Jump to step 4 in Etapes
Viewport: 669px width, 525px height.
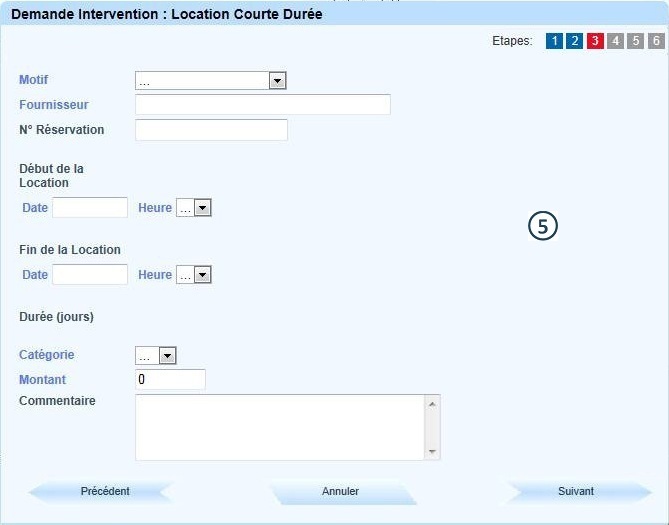pyautogui.click(x=615, y=41)
